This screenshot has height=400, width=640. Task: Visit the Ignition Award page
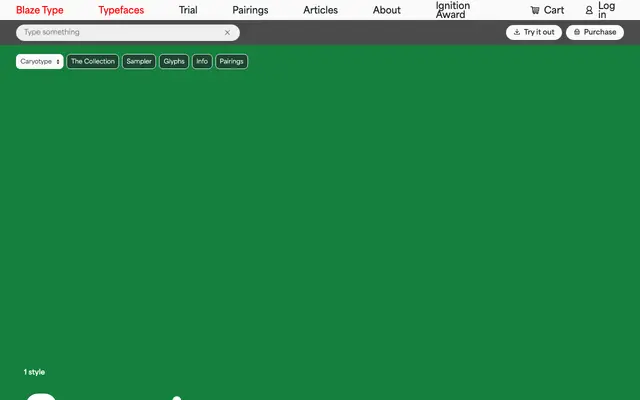point(453,10)
